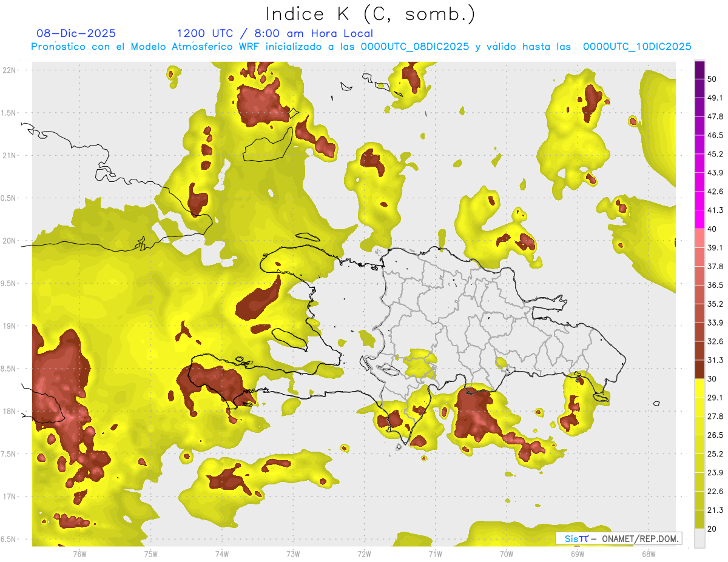Screen dimensions: 728x562
Task: Click the colorbar value 27.8
Action: click(x=715, y=416)
